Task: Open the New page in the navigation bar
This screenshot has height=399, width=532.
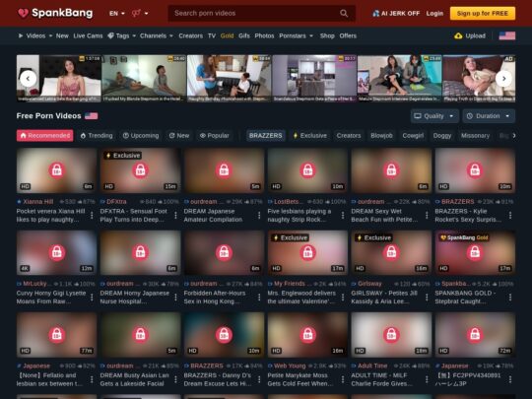Action: [62, 35]
